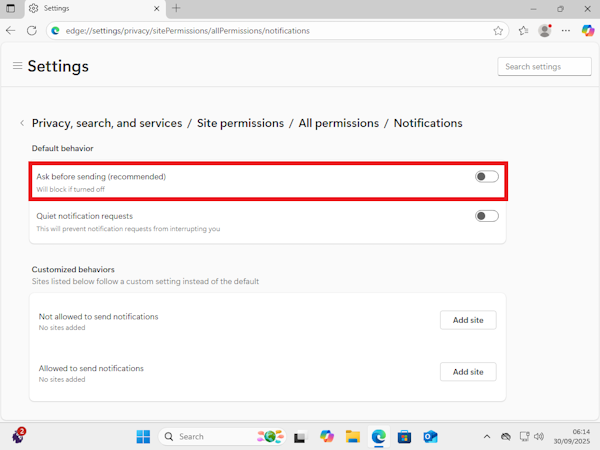
Task: Open the tab actions menu icon
Action: point(10,8)
